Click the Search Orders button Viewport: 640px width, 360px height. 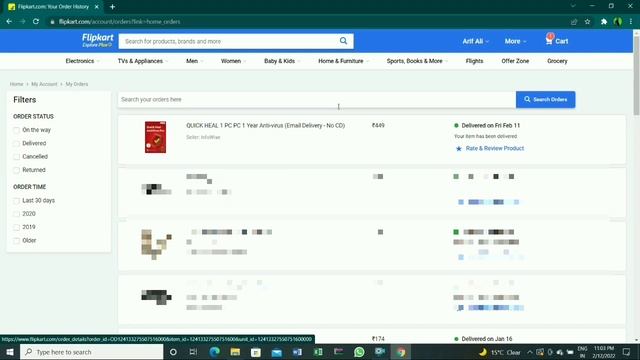click(x=545, y=100)
